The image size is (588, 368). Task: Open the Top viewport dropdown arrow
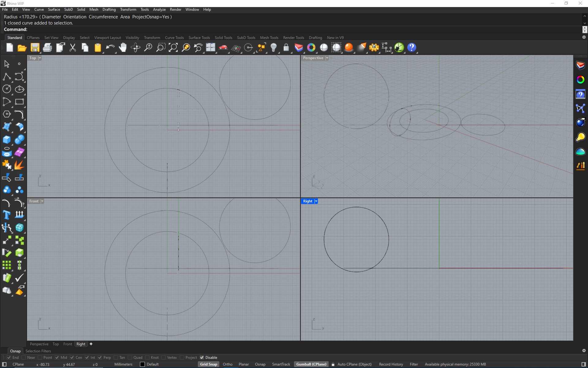pos(40,58)
